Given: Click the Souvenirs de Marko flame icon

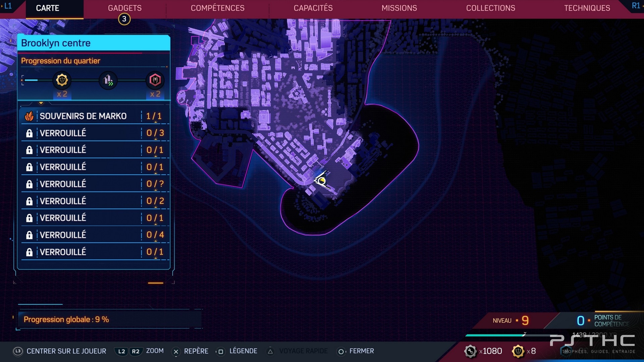Looking at the screenshot, I should [29, 116].
